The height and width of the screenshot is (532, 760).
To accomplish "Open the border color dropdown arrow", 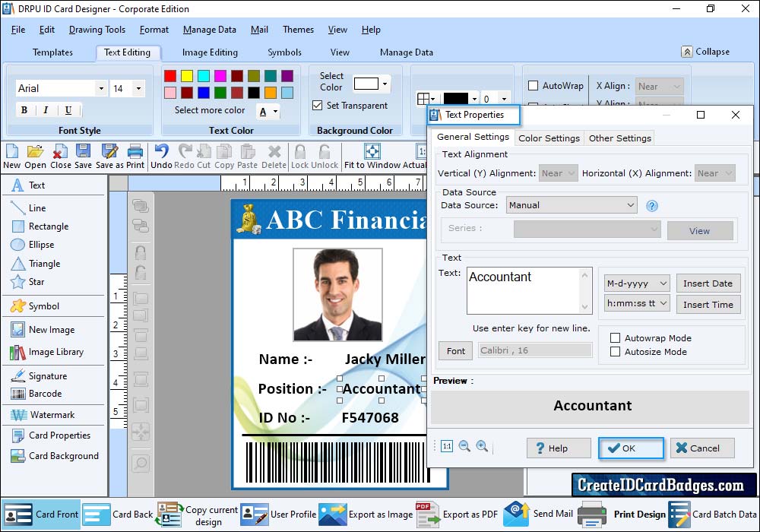I will point(474,99).
